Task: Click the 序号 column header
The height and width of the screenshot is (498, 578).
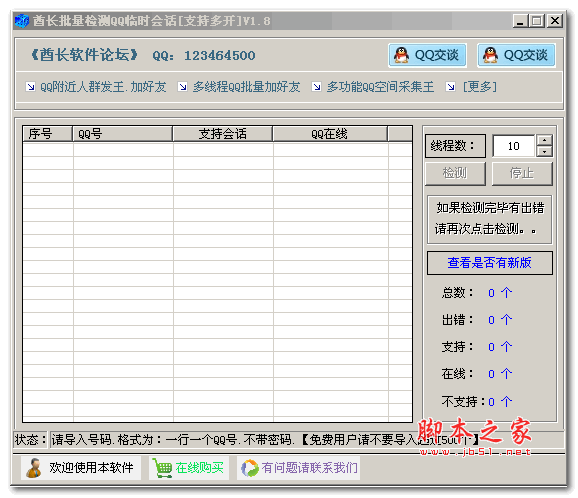Action: click(x=48, y=134)
